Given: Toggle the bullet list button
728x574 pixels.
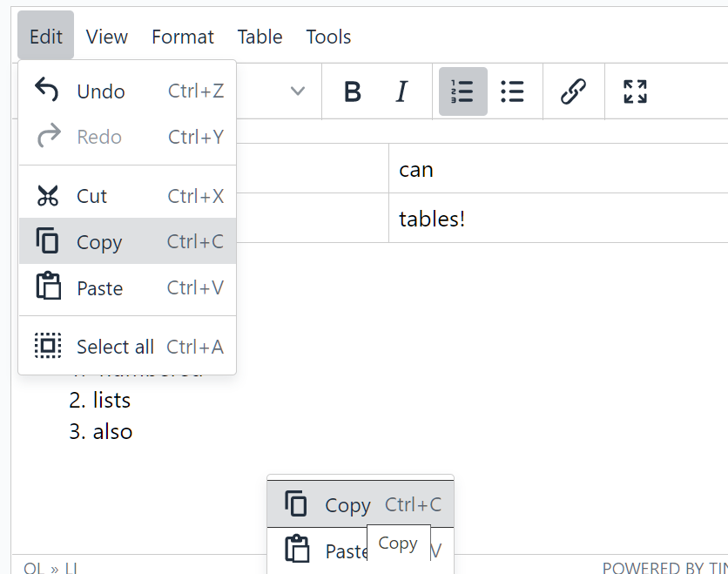Looking at the screenshot, I should tap(512, 91).
